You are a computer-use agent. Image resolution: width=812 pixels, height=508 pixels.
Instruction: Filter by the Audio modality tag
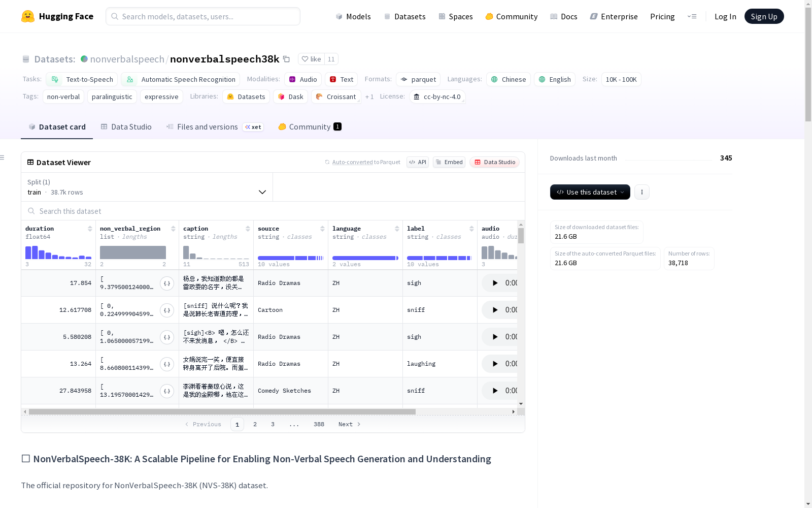coord(303,79)
